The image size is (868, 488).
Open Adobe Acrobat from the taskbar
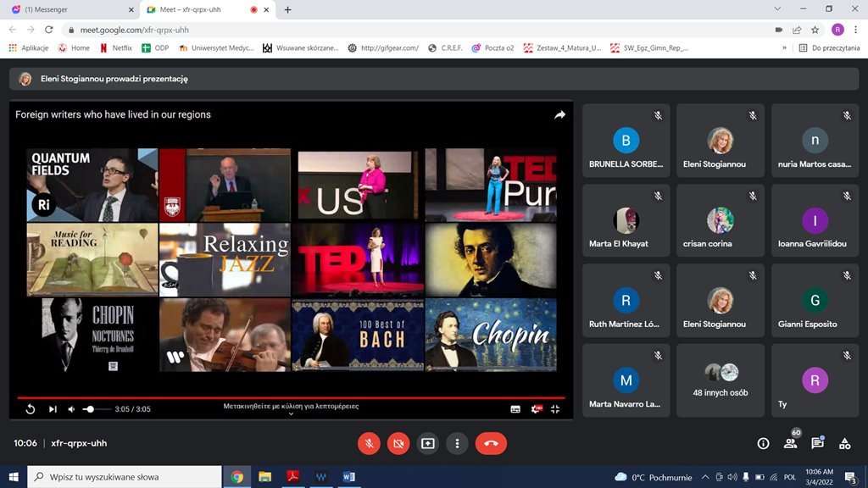[292, 477]
